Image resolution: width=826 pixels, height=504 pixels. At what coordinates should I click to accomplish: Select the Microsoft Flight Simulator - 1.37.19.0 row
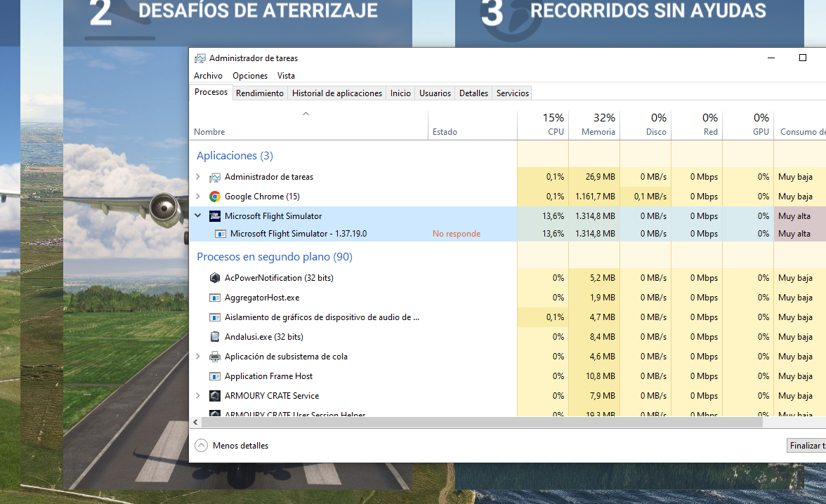[508, 234]
